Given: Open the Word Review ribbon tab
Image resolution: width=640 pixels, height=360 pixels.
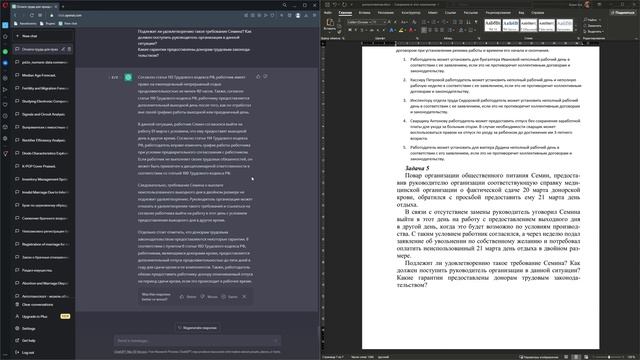Looking at the screenshot, I should pos(498,13).
